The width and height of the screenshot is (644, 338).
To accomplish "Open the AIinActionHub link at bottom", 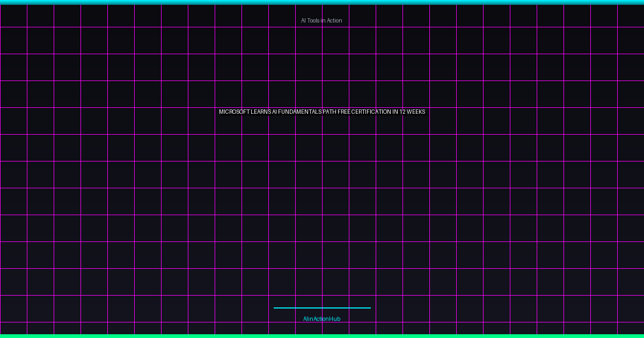I will (x=321, y=319).
